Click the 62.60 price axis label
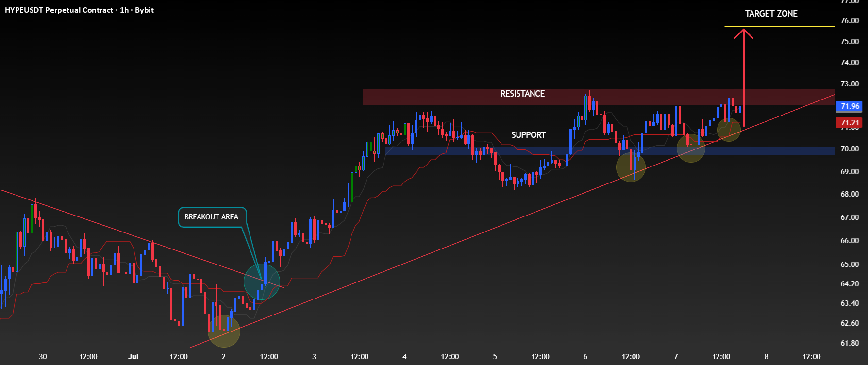Screen dimensions: 868x365 tap(850, 323)
